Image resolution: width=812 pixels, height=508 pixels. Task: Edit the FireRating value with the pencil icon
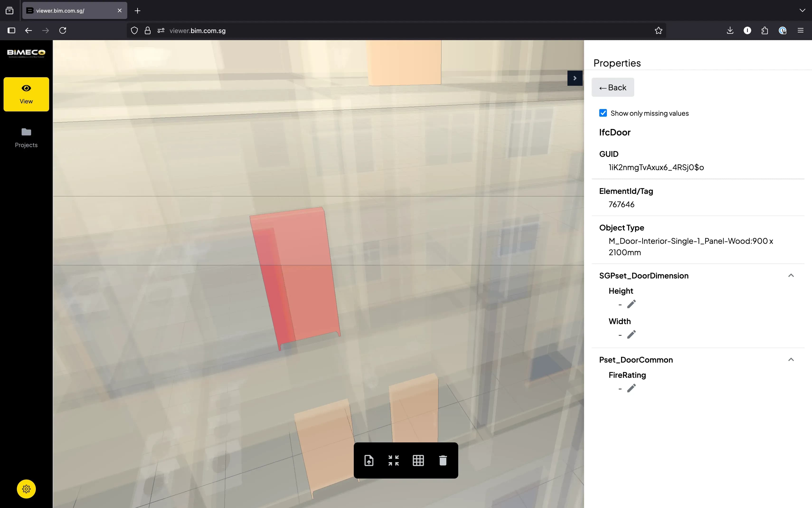click(631, 388)
